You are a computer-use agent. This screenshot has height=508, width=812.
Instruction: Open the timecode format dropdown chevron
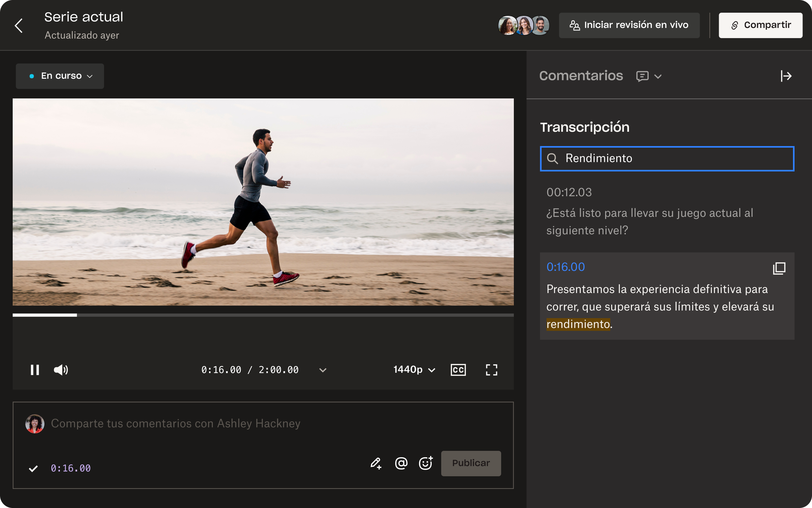(x=323, y=370)
